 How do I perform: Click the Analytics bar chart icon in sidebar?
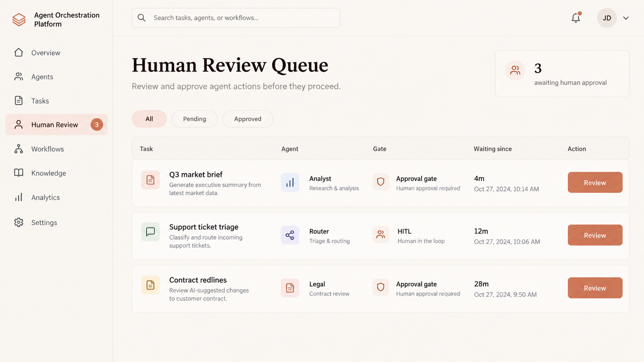(x=19, y=197)
